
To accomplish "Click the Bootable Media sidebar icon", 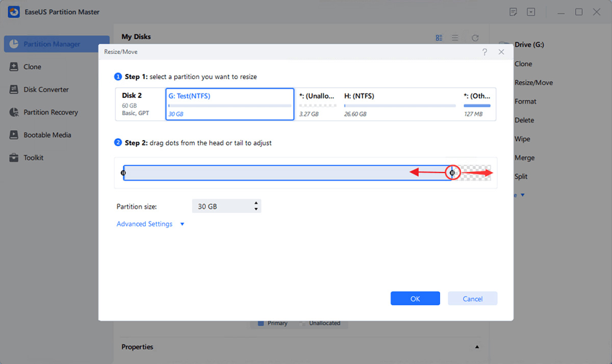I will coord(14,135).
